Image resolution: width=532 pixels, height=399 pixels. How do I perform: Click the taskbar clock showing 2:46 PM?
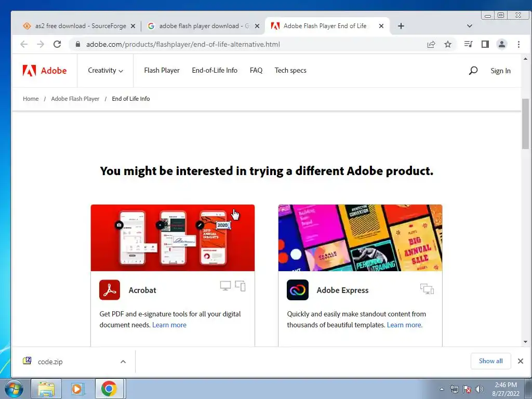click(x=506, y=389)
